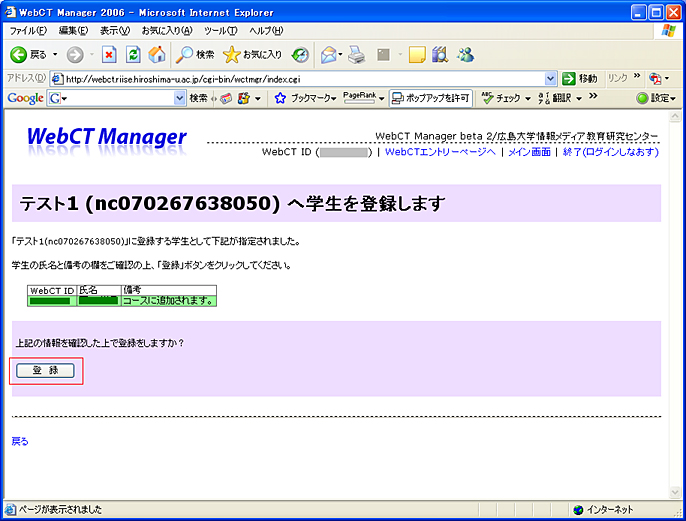Image resolution: width=686 pixels, height=521 pixels.
Task: Open the File (ファイル) menu
Action: click(28, 31)
